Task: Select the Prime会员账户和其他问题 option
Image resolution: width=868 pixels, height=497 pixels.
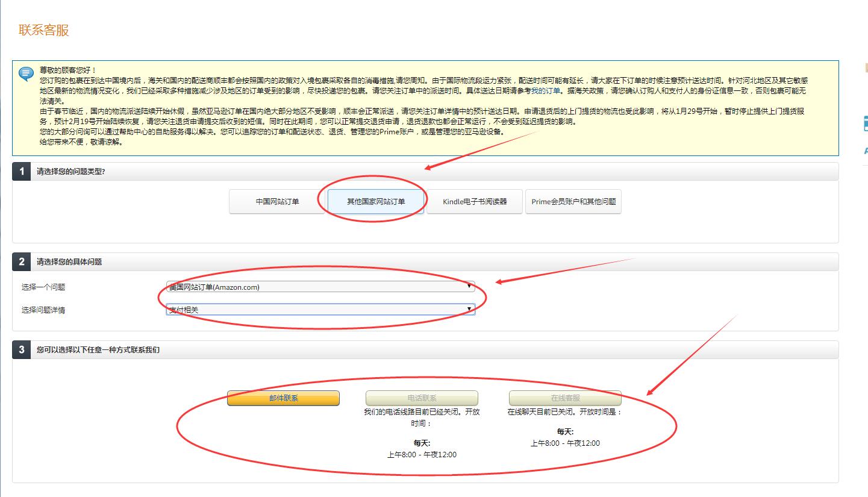Action: tap(573, 201)
